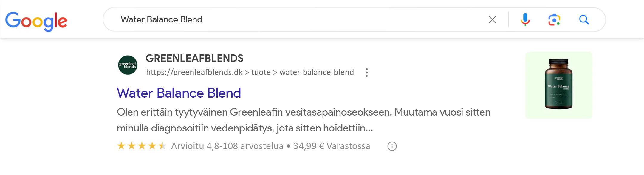Click the 'Arvioitu 4,8-108 arvostelua' rating text
The width and height of the screenshot is (644, 175).
[x=227, y=146]
